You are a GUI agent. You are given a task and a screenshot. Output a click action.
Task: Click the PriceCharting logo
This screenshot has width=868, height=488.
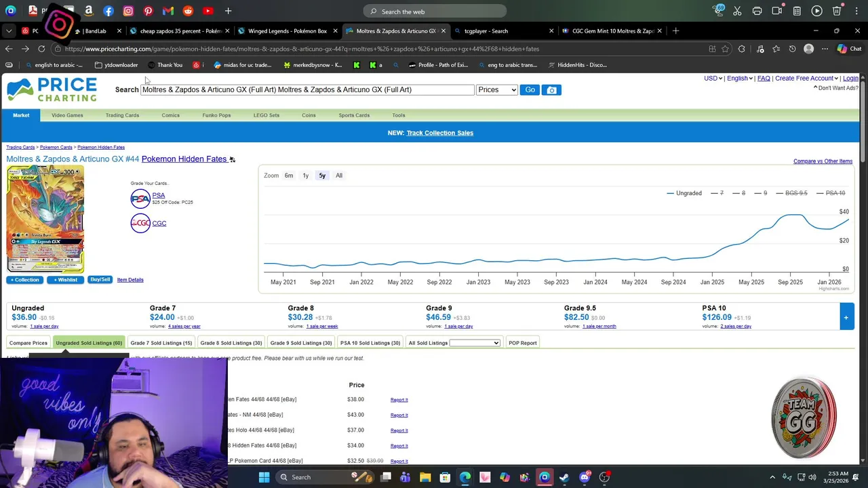tap(52, 89)
